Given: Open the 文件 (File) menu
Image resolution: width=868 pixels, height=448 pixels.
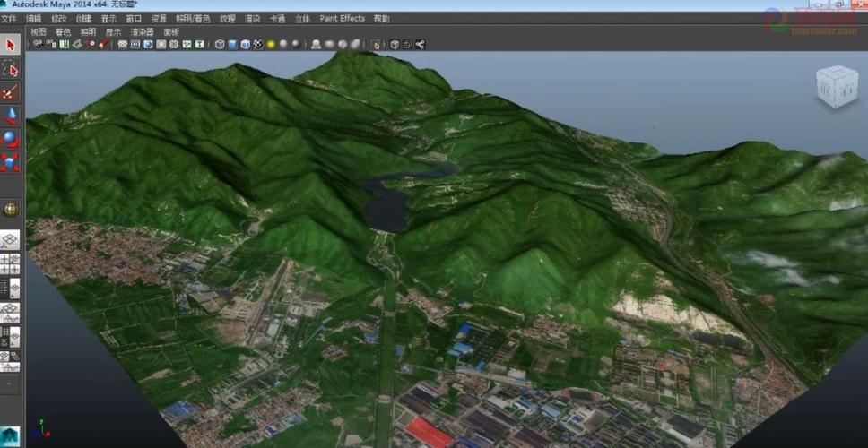Looking at the screenshot, I should (9, 18).
